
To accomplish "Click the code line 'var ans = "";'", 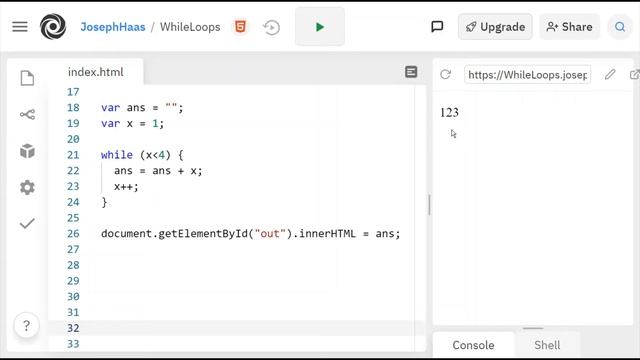I will click(142, 108).
